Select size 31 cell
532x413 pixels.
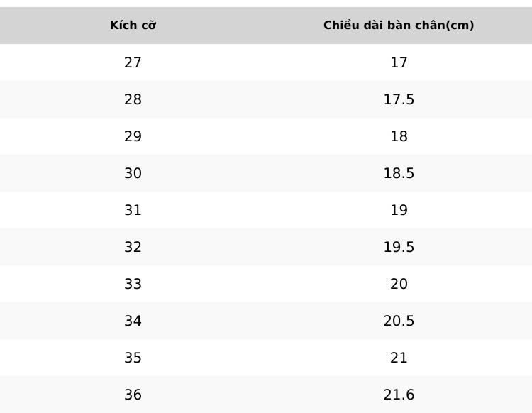click(x=133, y=210)
